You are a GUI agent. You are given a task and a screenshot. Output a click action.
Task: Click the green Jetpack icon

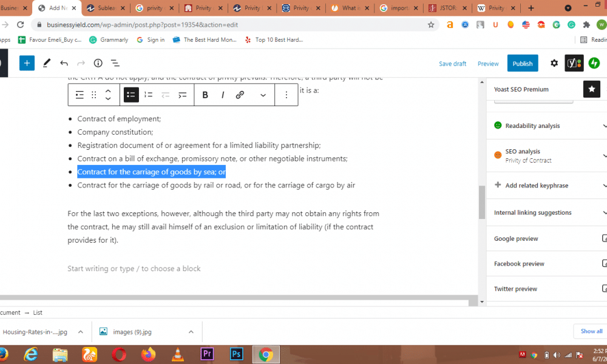[594, 63]
